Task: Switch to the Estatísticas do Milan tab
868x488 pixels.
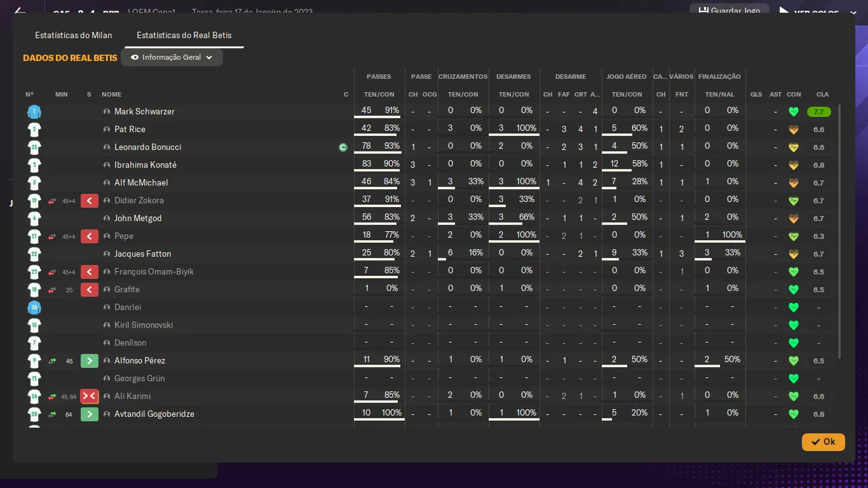Action: coord(74,35)
